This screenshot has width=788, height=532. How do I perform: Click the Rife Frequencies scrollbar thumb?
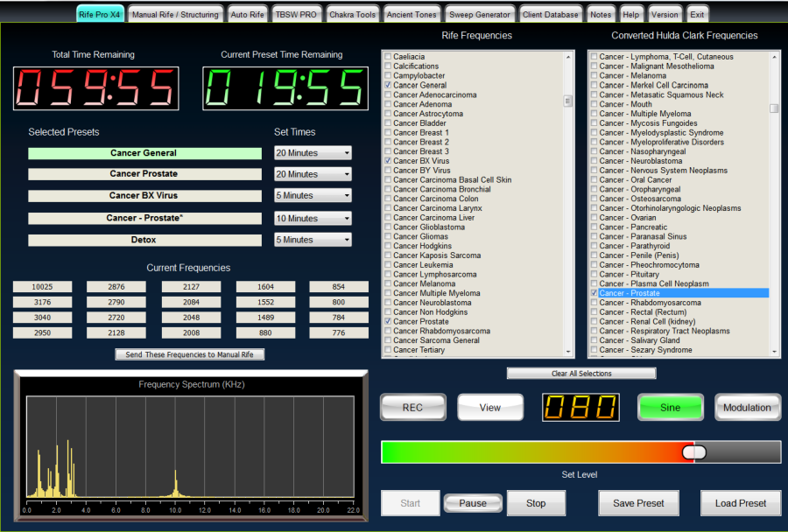568,101
